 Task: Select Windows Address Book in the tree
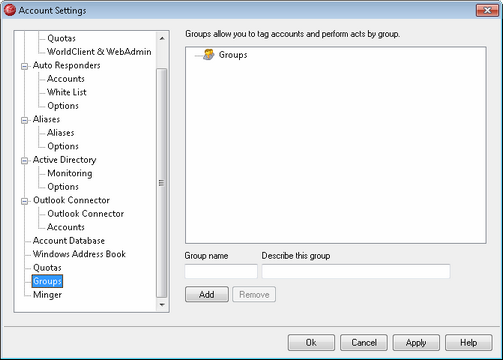[x=79, y=254]
